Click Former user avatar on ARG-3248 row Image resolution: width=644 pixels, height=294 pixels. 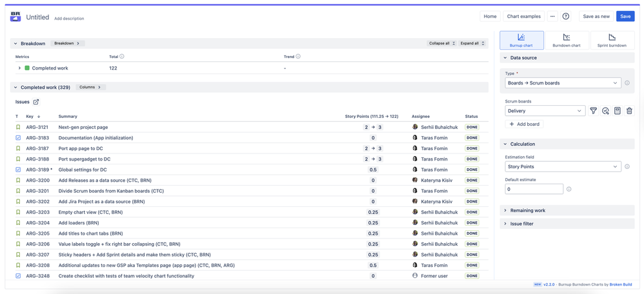415,276
